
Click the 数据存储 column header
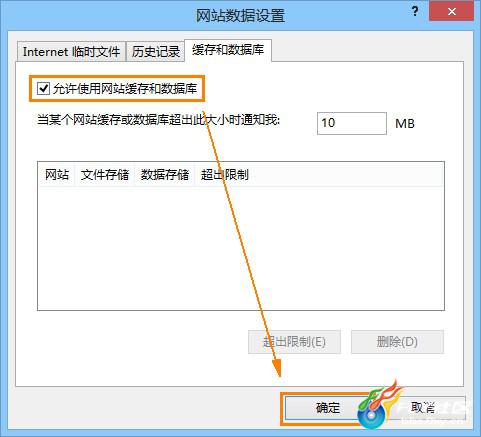[x=165, y=174]
